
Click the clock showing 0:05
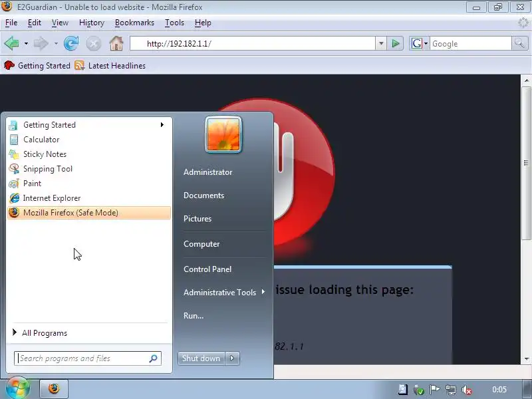[x=499, y=390]
